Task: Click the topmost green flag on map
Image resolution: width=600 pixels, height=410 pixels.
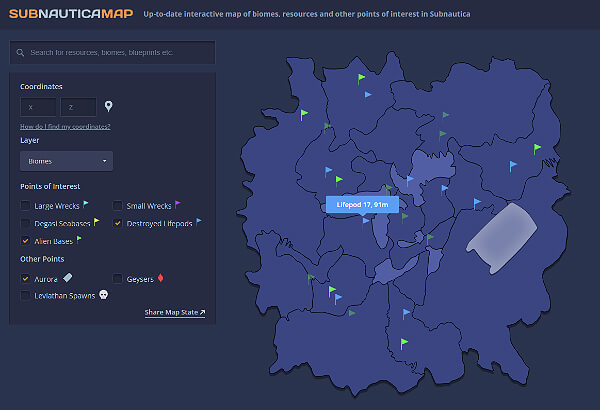Action: coord(361,76)
